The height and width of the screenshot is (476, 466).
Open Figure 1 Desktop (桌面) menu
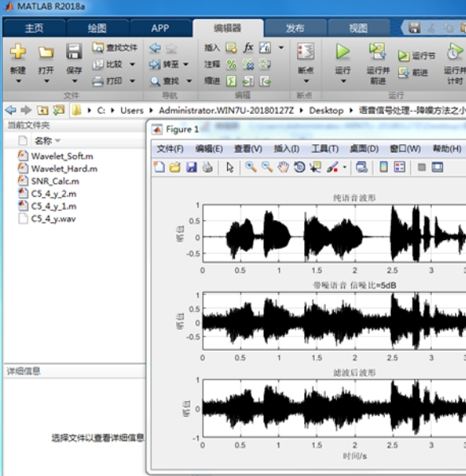(364, 149)
